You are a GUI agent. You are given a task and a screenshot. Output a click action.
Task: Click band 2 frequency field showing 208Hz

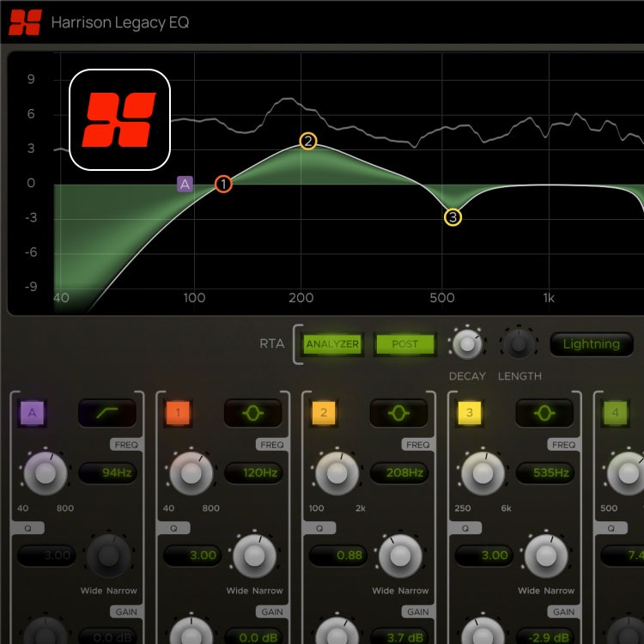point(399,472)
